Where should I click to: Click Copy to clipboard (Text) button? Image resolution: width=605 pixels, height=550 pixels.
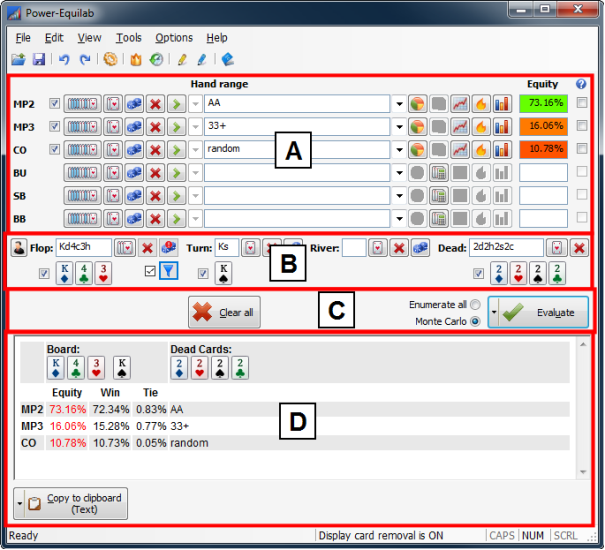coord(71,503)
